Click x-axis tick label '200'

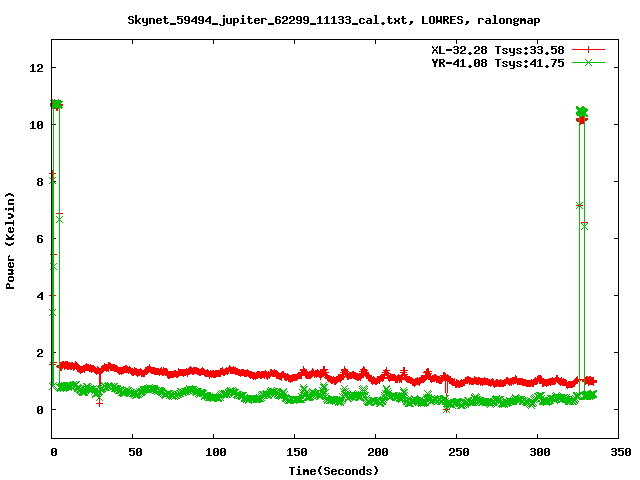coord(378,452)
